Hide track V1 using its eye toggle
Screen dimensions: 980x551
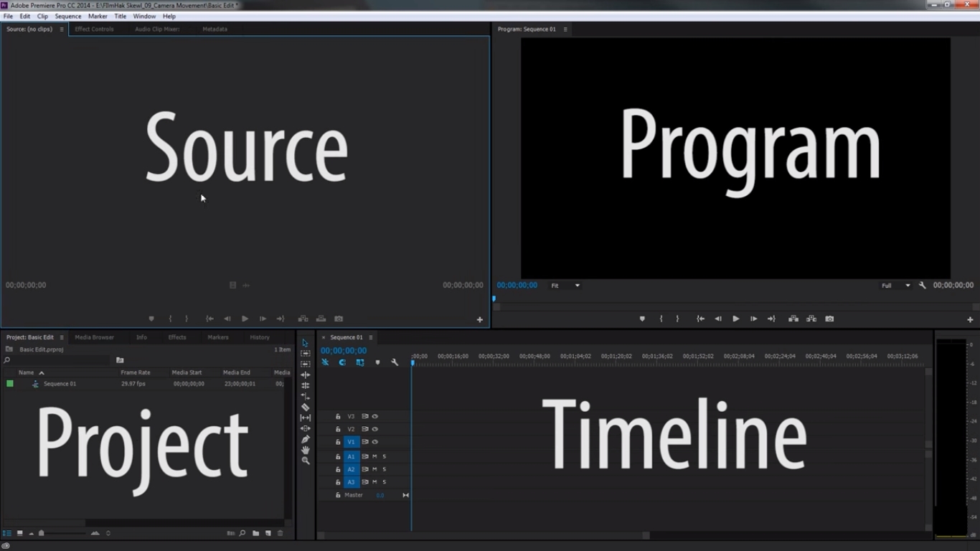[x=375, y=441]
